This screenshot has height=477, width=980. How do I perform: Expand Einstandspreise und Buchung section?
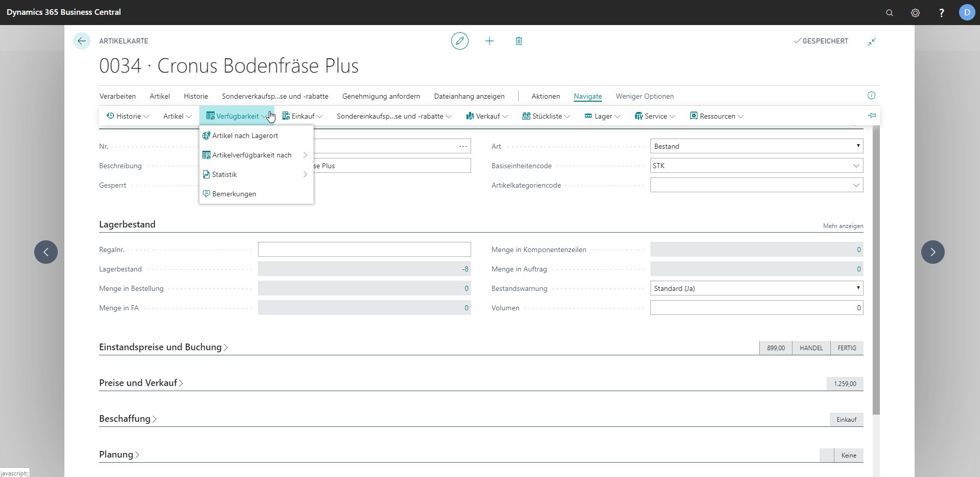pos(164,347)
